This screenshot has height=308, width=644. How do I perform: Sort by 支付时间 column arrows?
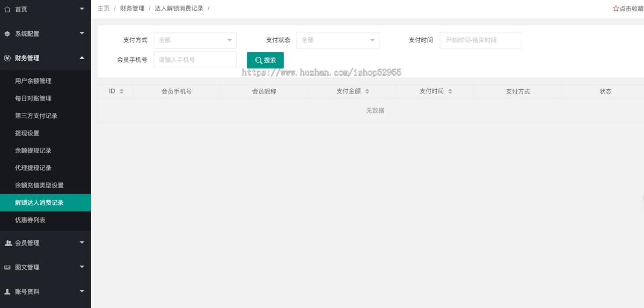pos(450,91)
